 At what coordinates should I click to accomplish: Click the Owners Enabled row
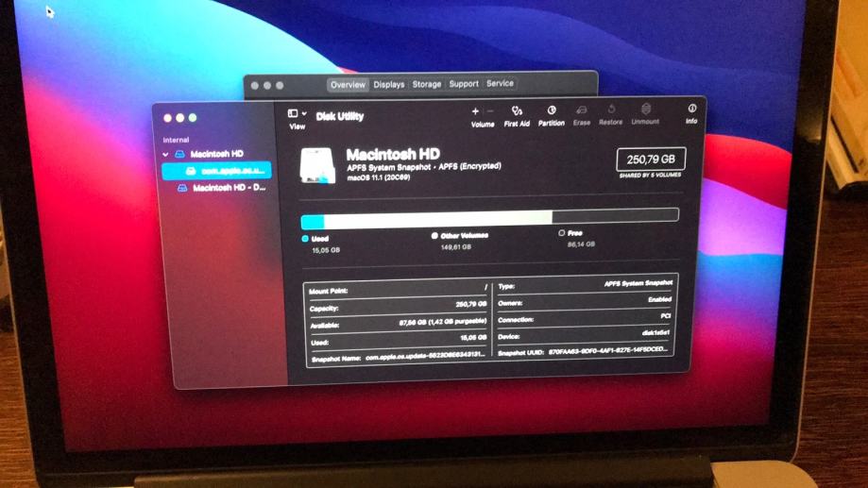tap(585, 301)
